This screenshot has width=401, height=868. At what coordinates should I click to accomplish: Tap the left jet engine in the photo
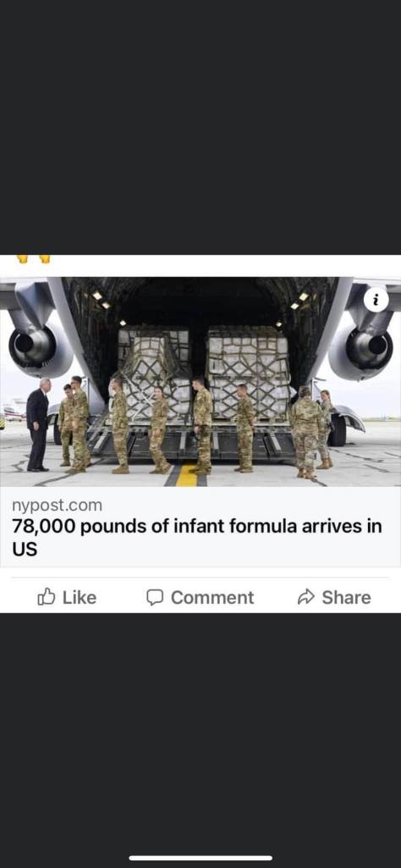click(36, 347)
